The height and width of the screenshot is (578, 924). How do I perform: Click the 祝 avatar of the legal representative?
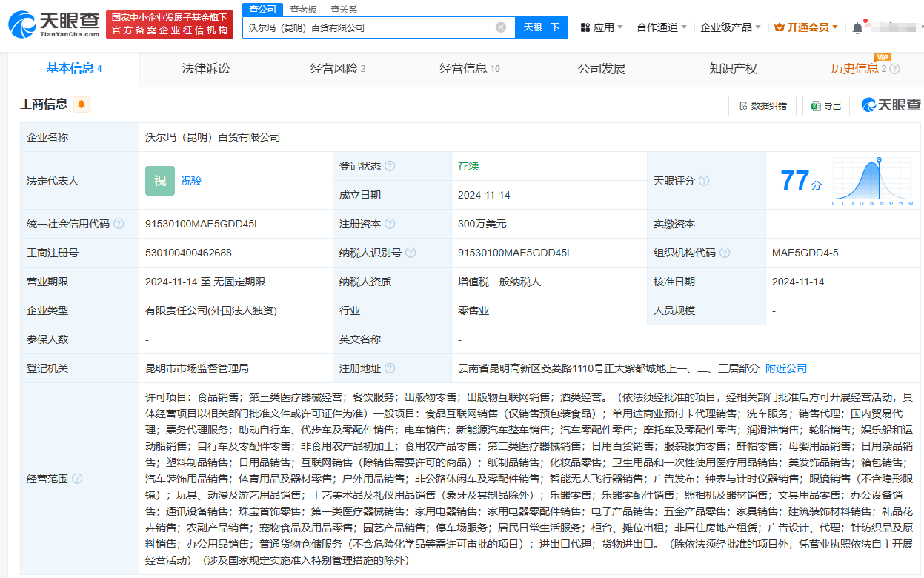point(160,181)
